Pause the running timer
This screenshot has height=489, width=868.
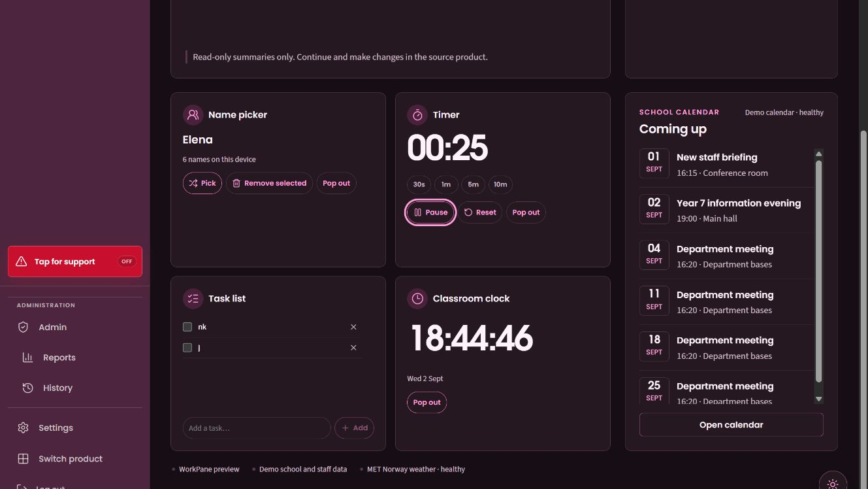click(430, 212)
